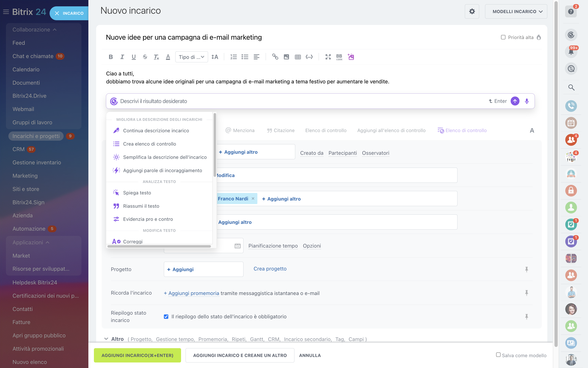The width and height of the screenshot is (588, 368).
Task: Insert a hyperlink
Action: [x=275, y=57]
